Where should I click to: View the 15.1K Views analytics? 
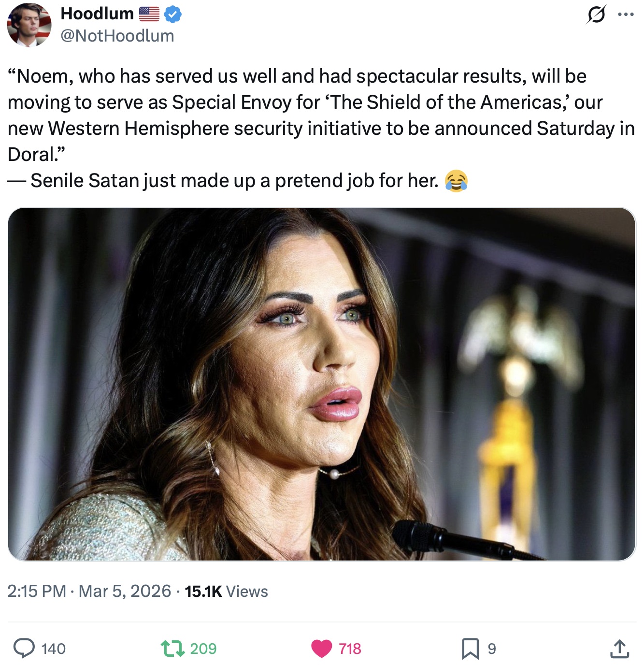coord(226,591)
